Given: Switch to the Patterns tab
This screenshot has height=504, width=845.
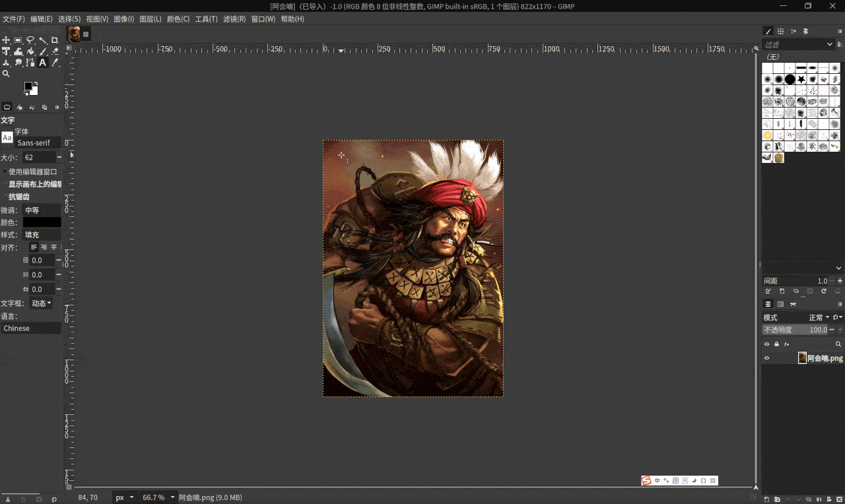Looking at the screenshot, I should click(781, 31).
